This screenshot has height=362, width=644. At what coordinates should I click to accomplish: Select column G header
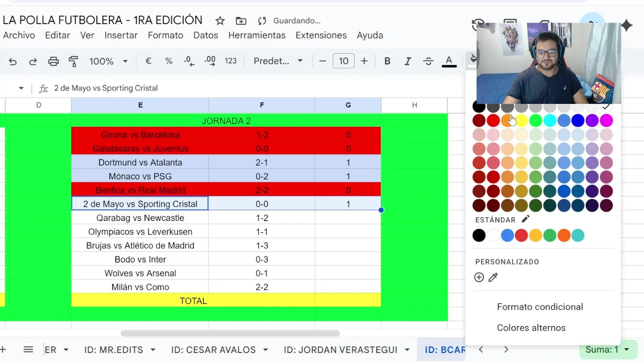348,105
